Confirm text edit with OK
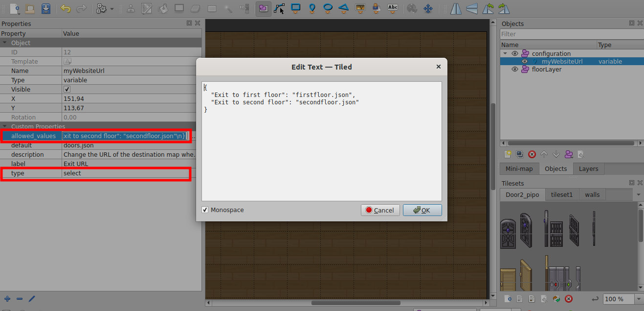Image resolution: width=644 pixels, height=311 pixels. [x=422, y=210]
